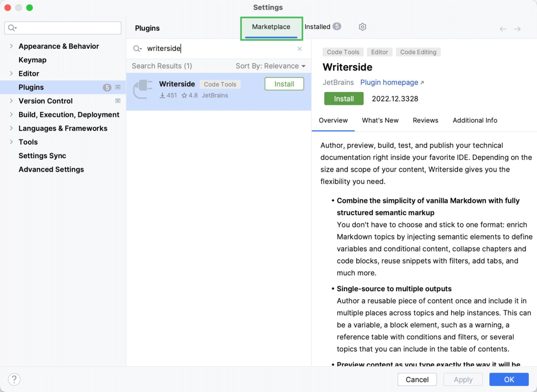
Task: Select Keymap in the settings tree
Action: pos(33,60)
